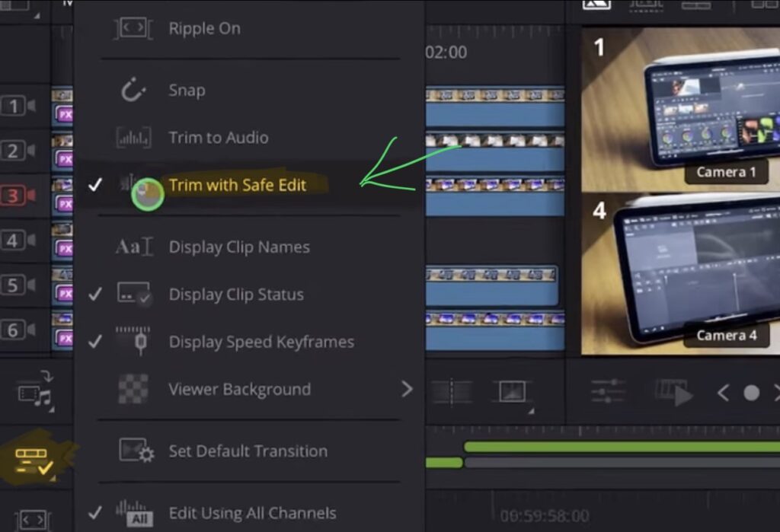
Task: Open the tools sliders icon under the multicam viewer
Action: click(607, 391)
